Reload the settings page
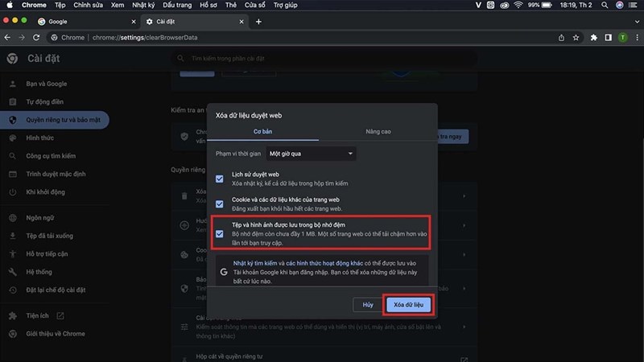Image resolution: width=644 pixels, height=362 pixels. coord(36,37)
